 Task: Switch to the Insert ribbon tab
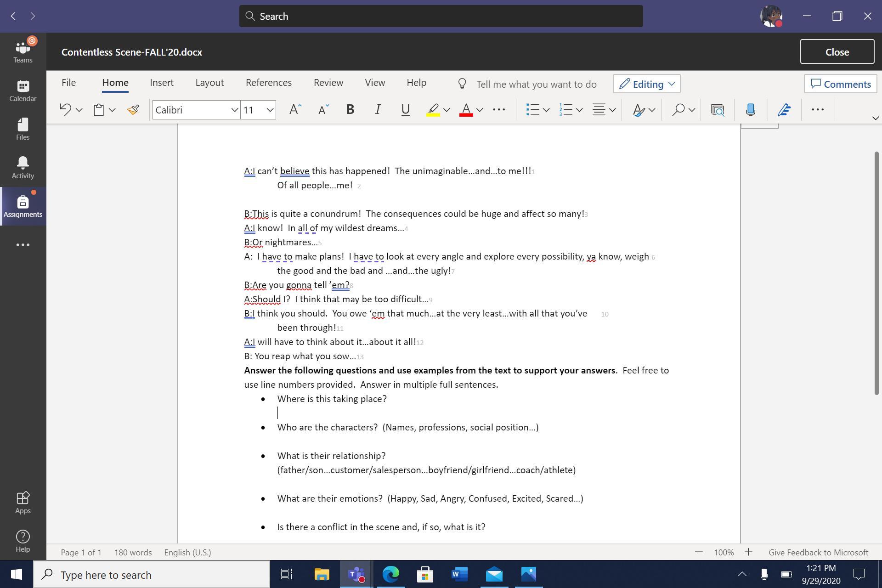[162, 83]
